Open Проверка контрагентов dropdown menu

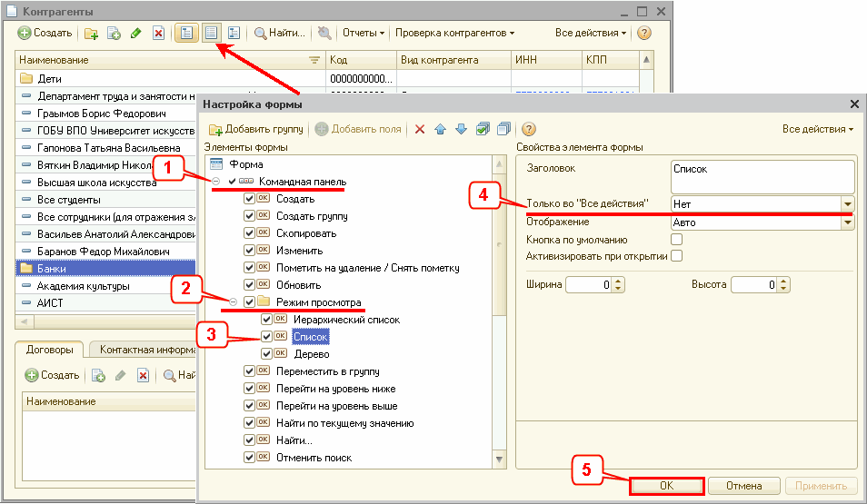pyautogui.click(x=454, y=34)
